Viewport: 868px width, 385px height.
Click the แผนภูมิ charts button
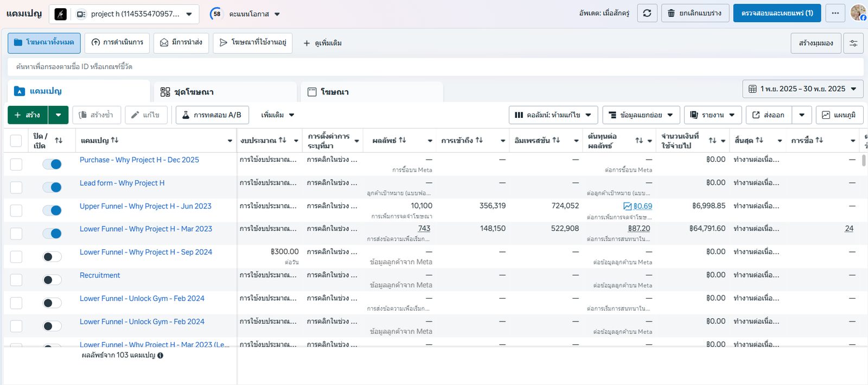pos(839,115)
